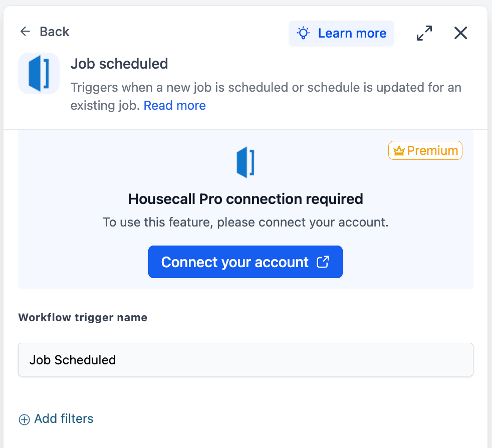Expand Add filters option
The image size is (492, 448).
[x=56, y=419]
